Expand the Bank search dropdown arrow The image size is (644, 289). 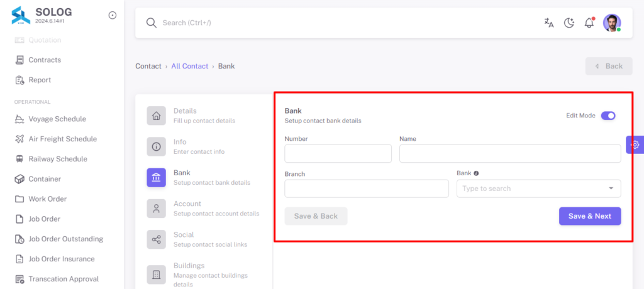point(611,188)
